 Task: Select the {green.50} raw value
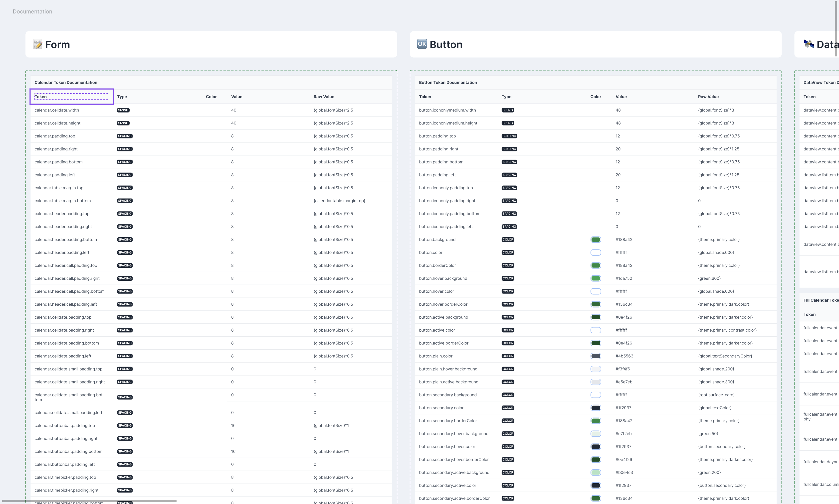click(x=708, y=434)
